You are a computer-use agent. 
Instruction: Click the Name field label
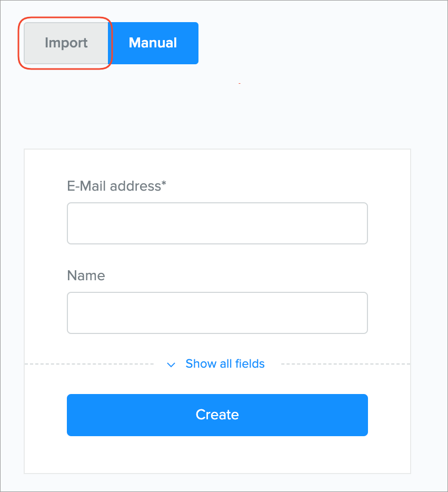click(x=86, y=275)
